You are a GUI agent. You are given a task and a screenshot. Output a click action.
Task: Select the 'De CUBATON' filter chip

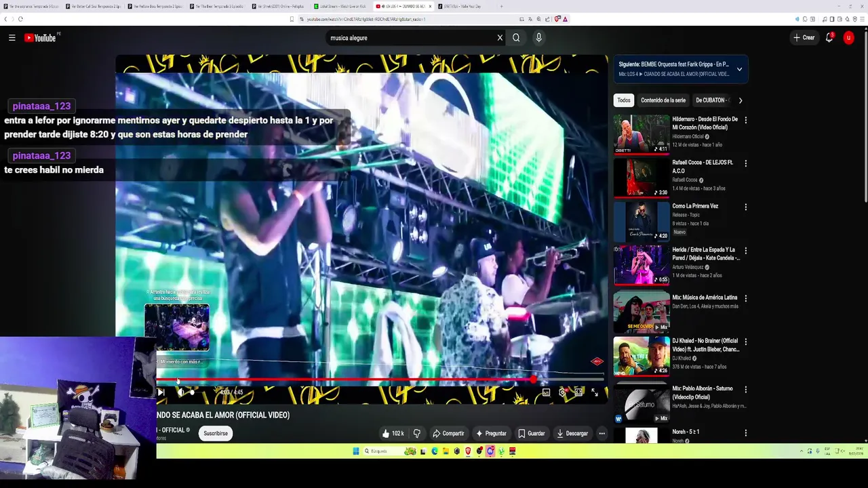click(712, 100)
